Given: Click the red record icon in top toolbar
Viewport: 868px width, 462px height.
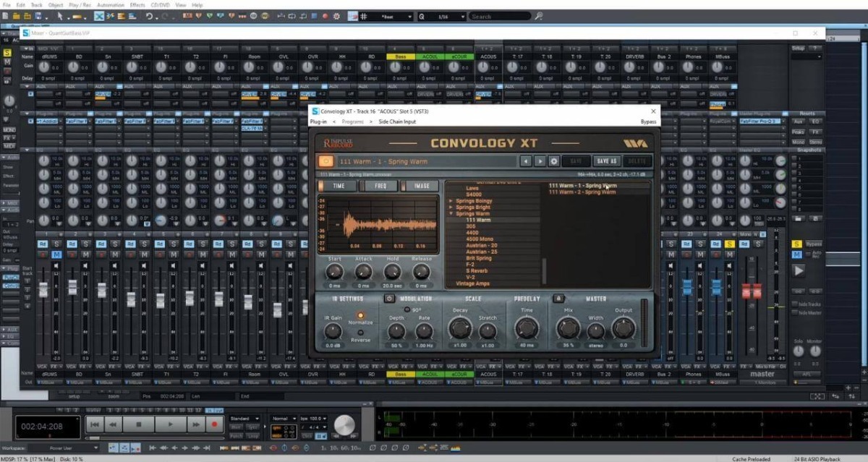Looking at the screenshot, I should (x=325, y=16).
